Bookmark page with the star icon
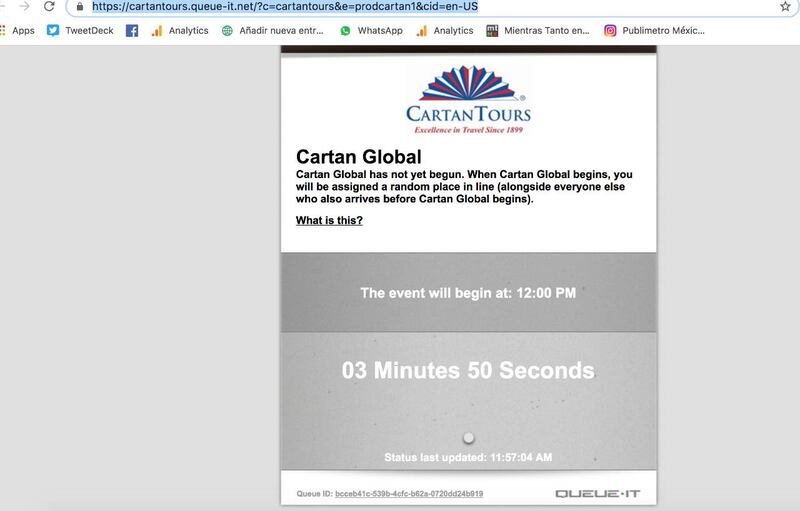The width and height of the screenshot is (800, 511). tap(785, 7)
